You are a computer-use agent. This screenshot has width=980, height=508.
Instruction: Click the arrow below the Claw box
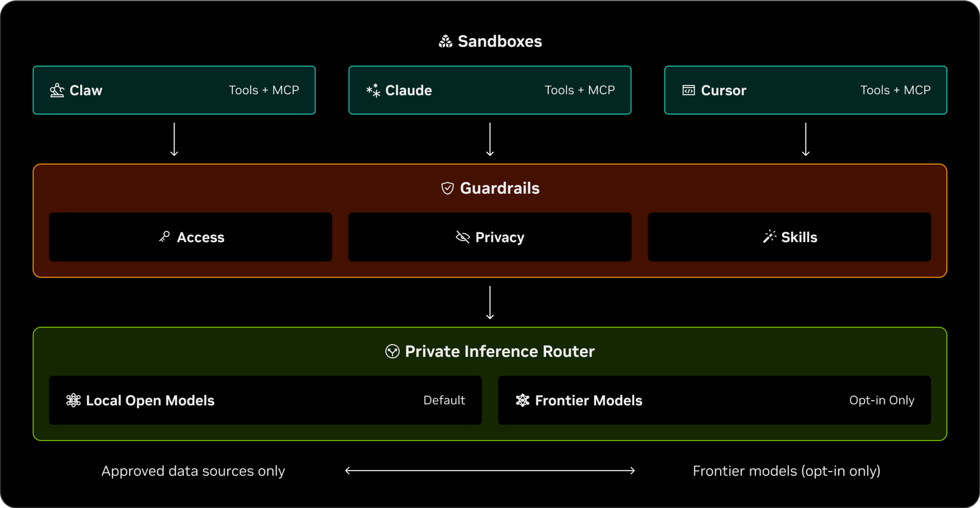(x=174, y=139)
